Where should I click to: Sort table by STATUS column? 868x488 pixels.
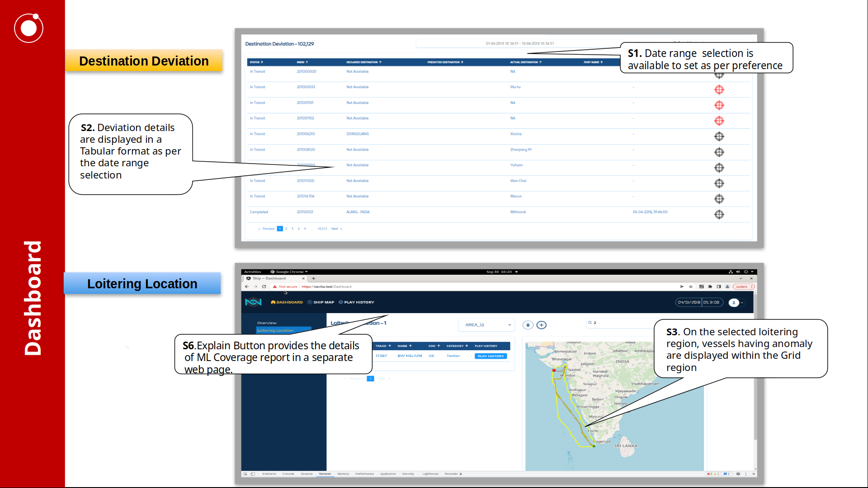256,62
